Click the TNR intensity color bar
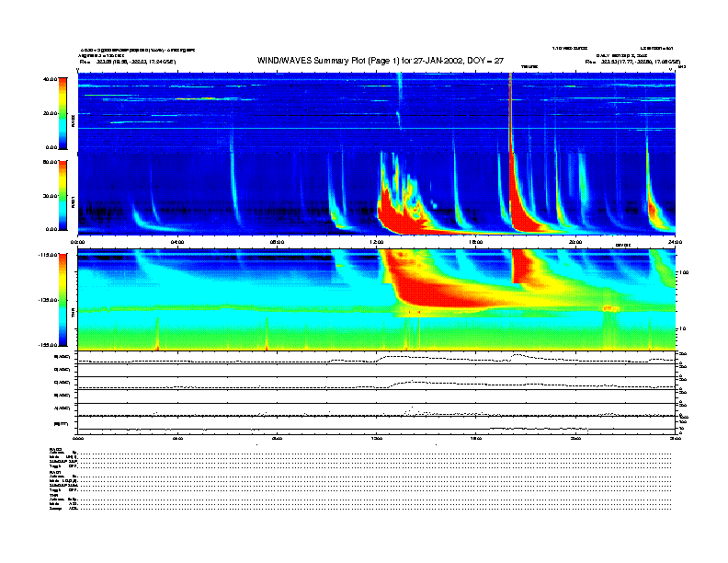728x563 pixels. tap(63, 300)
